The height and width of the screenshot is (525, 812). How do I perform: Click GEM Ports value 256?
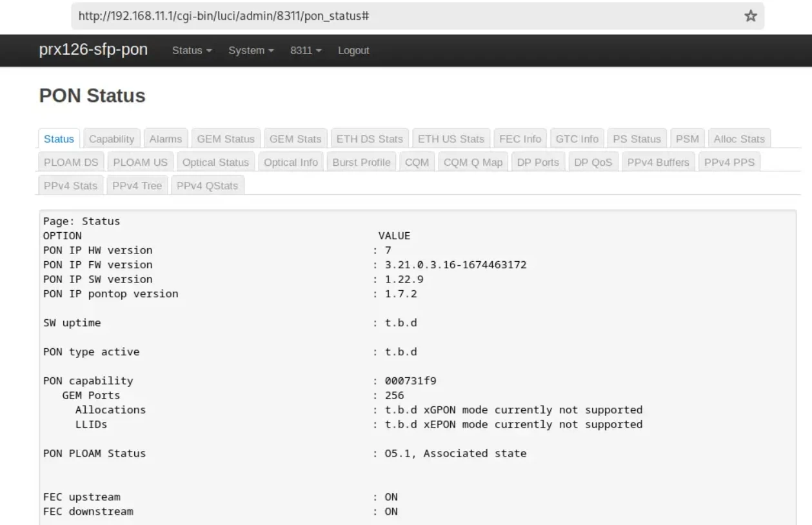pos(394,395)
